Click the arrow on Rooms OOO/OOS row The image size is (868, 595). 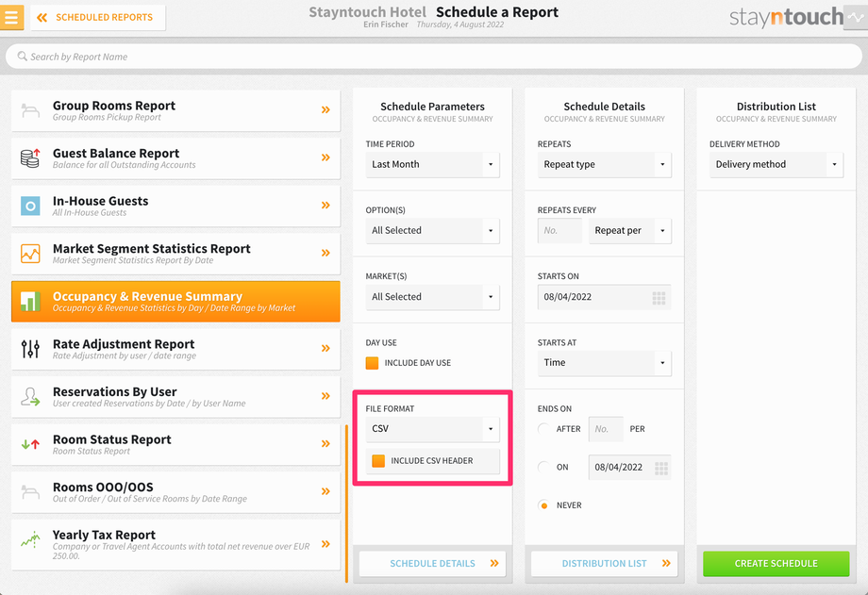[x=326, y=491]
